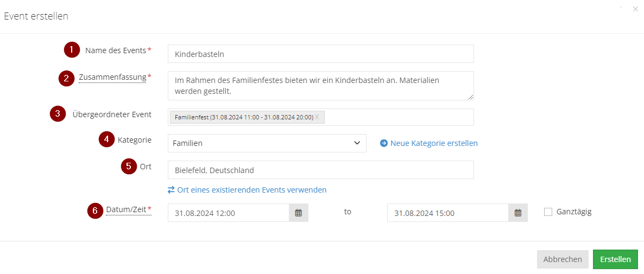The width and height of the screenshot is (644, 274).
Task: Click the Erstellen button
Action: tap(615, 259)
